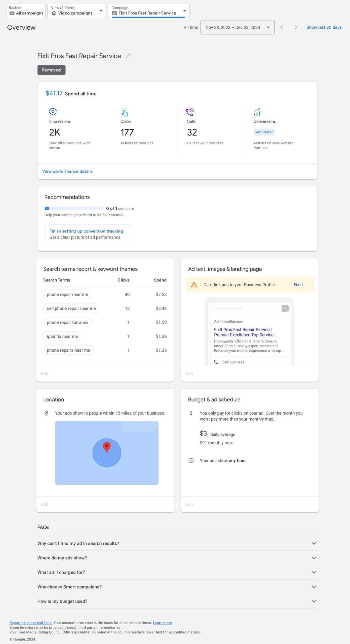Click Fix it for Business Profile warning
This screenshot has height=644, width=350.
tap(298, 285)
